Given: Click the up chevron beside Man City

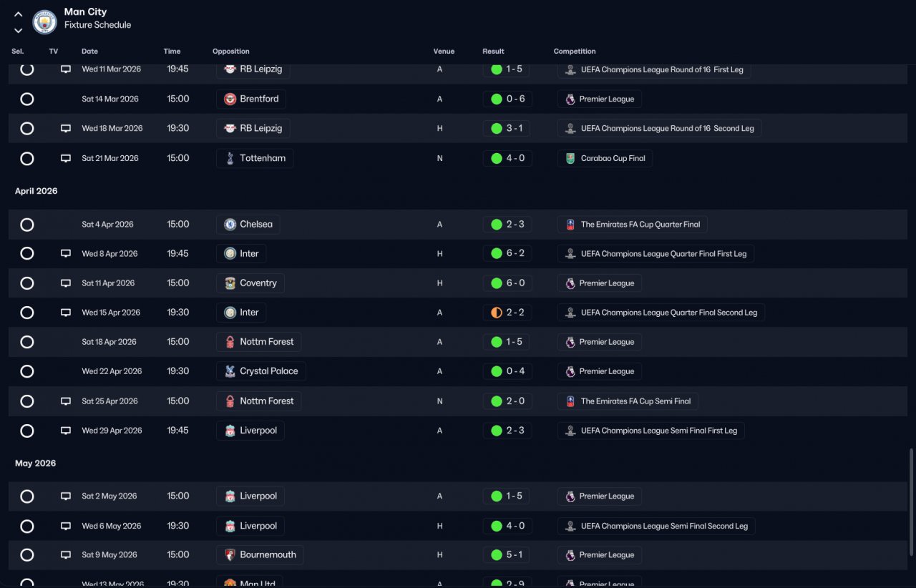Looking at the screenshot, I should coord(19,14).
